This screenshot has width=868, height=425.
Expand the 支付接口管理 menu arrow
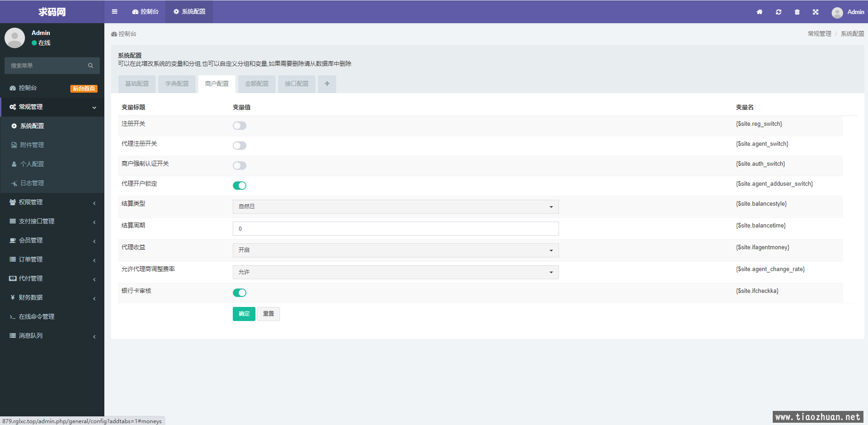(x=94, y=222)
